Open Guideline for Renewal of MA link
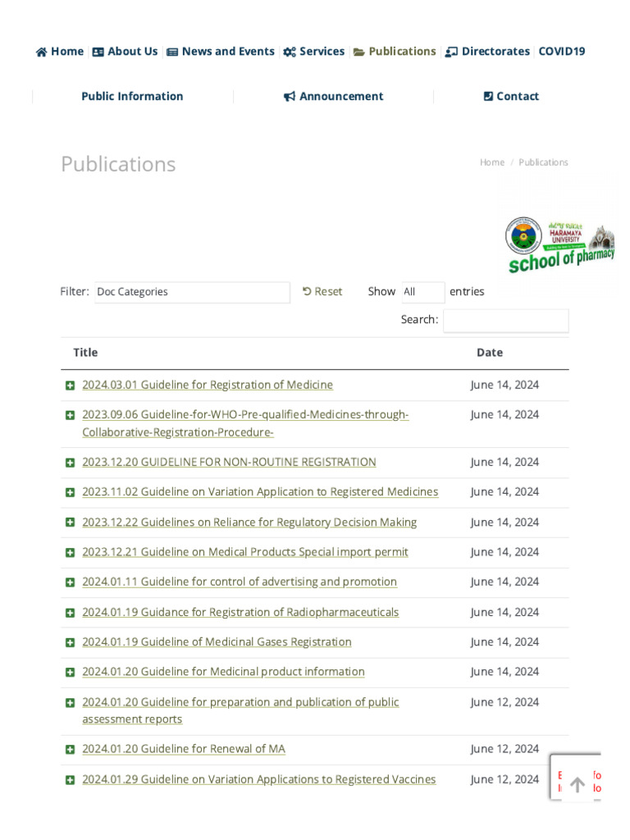The image size is (630, 840). pyautogui.click(x=184, y=749)
